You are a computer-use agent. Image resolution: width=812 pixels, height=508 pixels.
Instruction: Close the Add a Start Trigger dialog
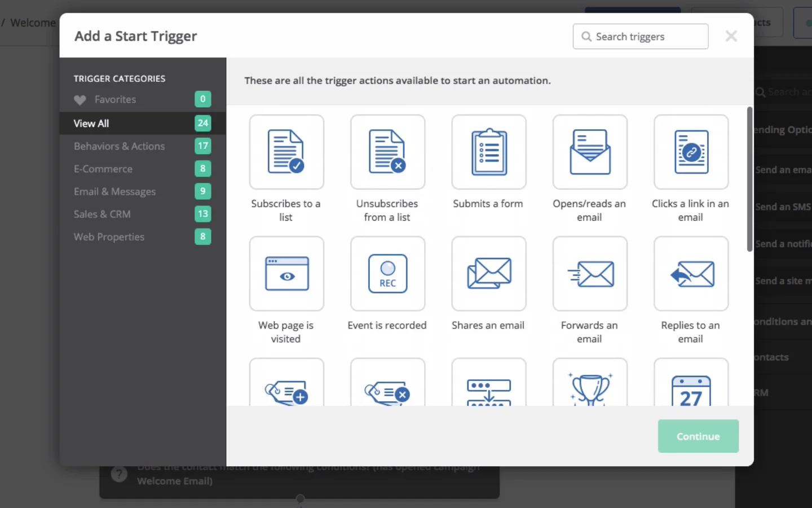click(731, 36)
